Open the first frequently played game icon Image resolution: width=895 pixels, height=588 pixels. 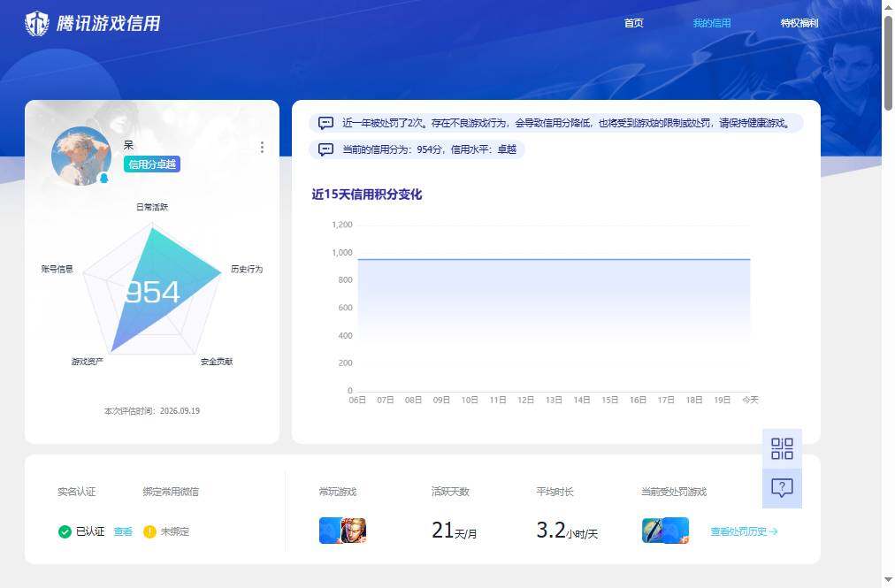[x=330, y=531]
